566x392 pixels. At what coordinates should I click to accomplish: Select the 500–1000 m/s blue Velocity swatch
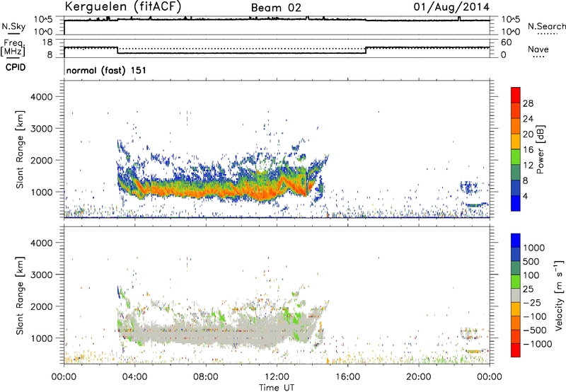[x=516, y=255]
